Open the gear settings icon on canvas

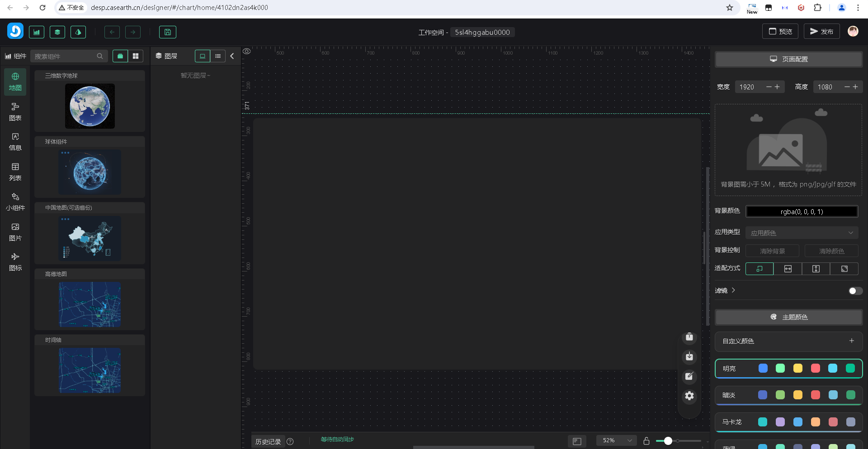[x=689, y=396]
